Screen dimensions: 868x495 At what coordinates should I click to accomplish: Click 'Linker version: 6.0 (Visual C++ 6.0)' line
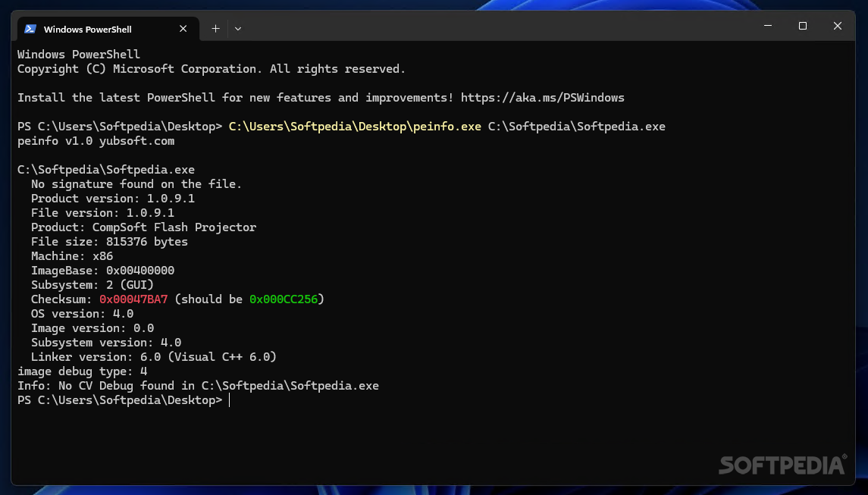point(153,357)
